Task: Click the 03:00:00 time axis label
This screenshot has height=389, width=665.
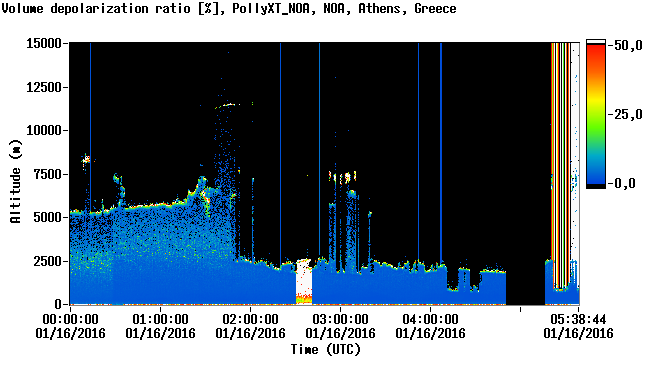Action: click(x=340, y=319)
